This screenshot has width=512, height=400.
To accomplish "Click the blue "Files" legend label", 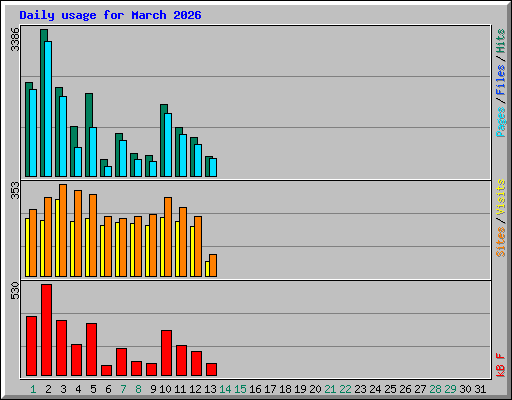I will 500,80.
